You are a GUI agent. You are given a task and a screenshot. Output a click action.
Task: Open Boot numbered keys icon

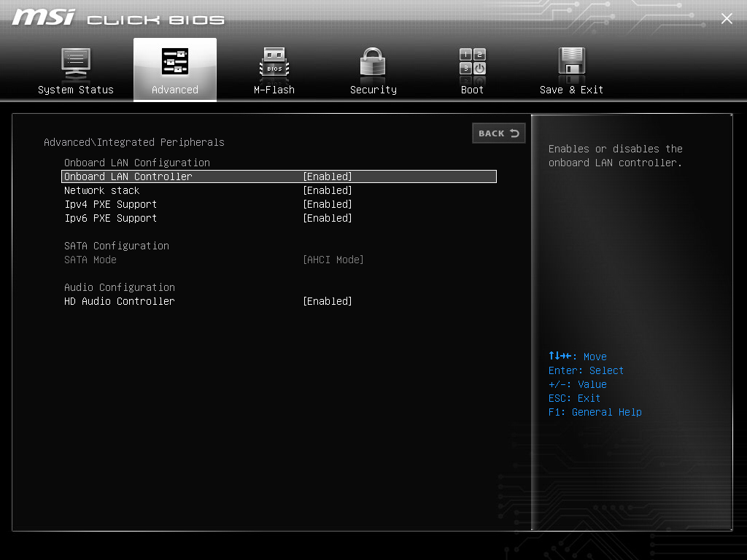(472, 62)
